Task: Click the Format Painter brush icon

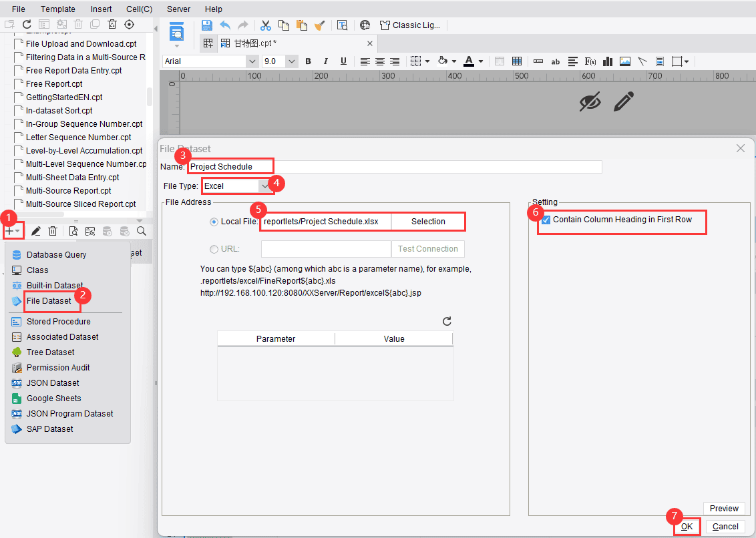Action: (x=320, y=25)
